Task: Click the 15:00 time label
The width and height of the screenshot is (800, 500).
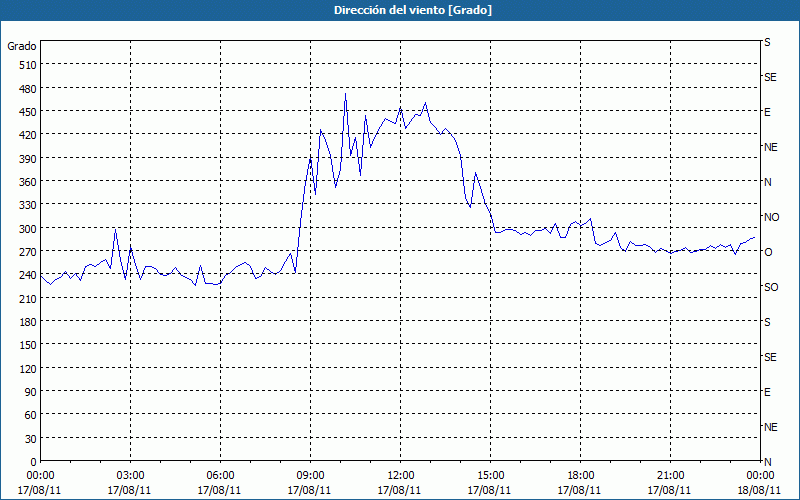Action: click(490, 476)
